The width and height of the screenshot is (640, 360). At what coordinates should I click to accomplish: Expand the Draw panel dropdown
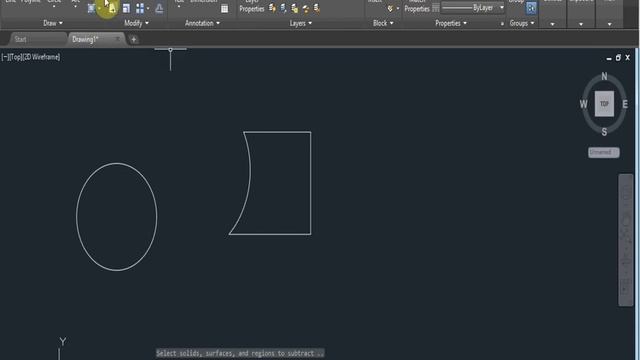[x=53, y=23]
